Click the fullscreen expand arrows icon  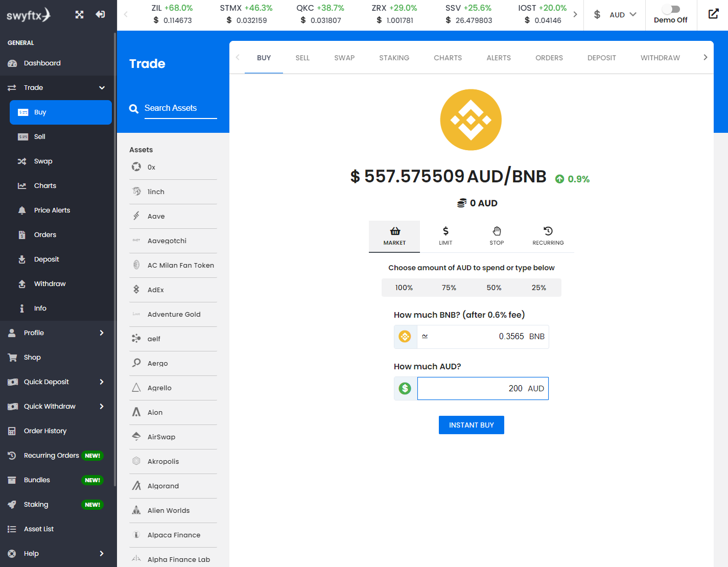tap(79, 14)
